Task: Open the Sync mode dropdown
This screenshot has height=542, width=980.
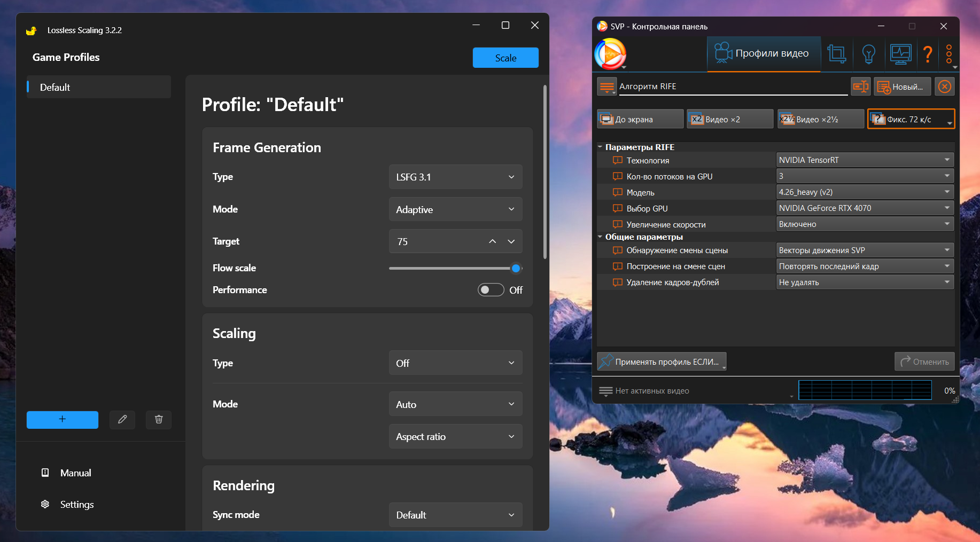Action: tap(456, 515)
